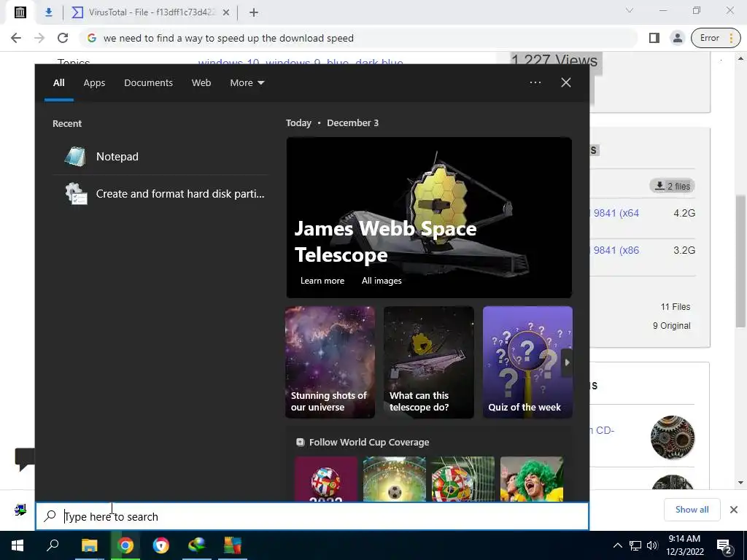Open the shield browser icon in taskbar
Image resolution: width=747 pixels, height=560 pixels.
coord(161,545)
